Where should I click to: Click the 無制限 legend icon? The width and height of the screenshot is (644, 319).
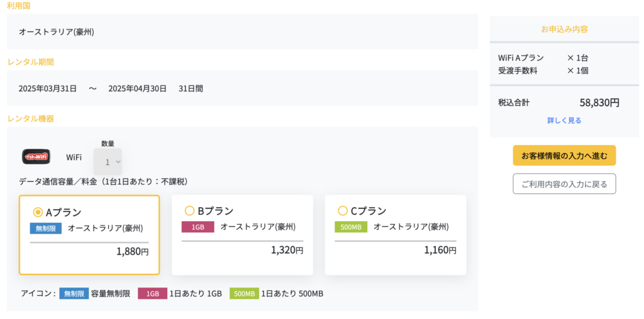pos(74,293)
